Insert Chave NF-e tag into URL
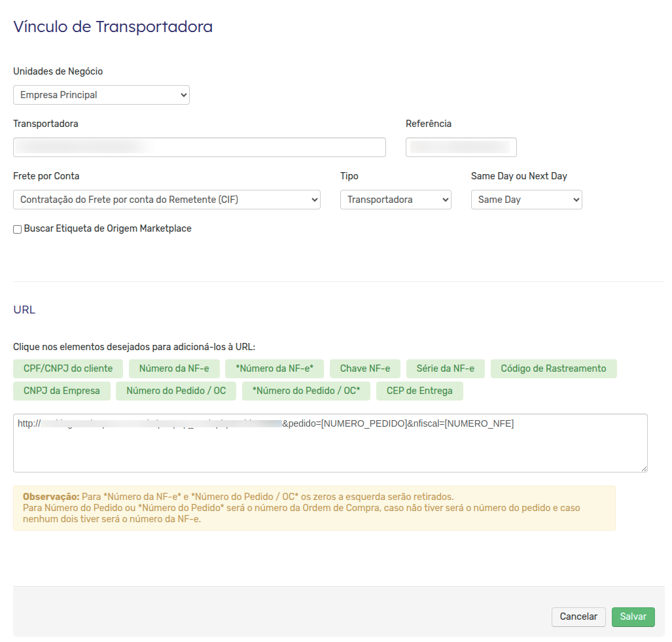This screenshot has height=642, width=672. [x=365, y=368]
